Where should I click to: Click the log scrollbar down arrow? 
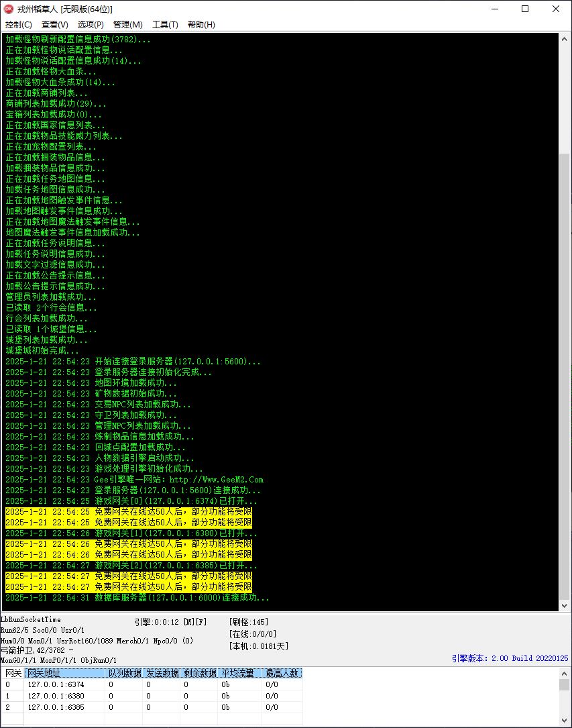click(x=564, y=605)
